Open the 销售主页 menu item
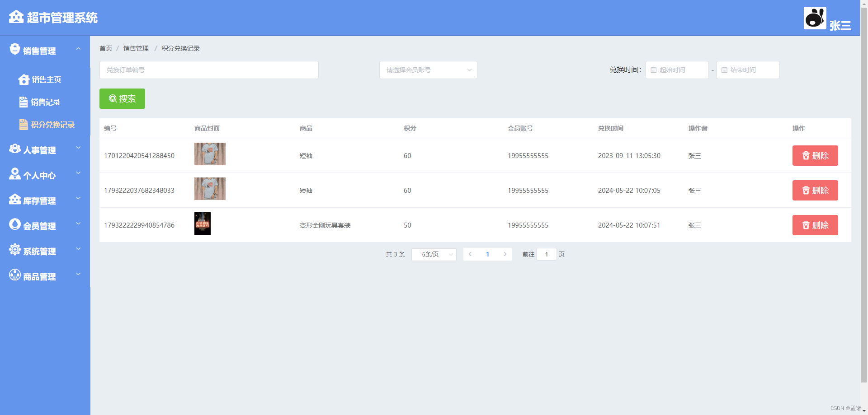 tap(45, 79)
